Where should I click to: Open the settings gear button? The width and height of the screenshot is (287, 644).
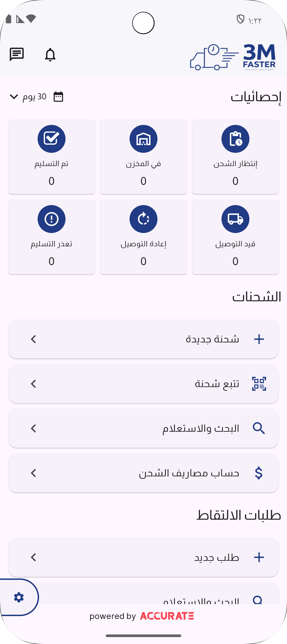(19, 597)
